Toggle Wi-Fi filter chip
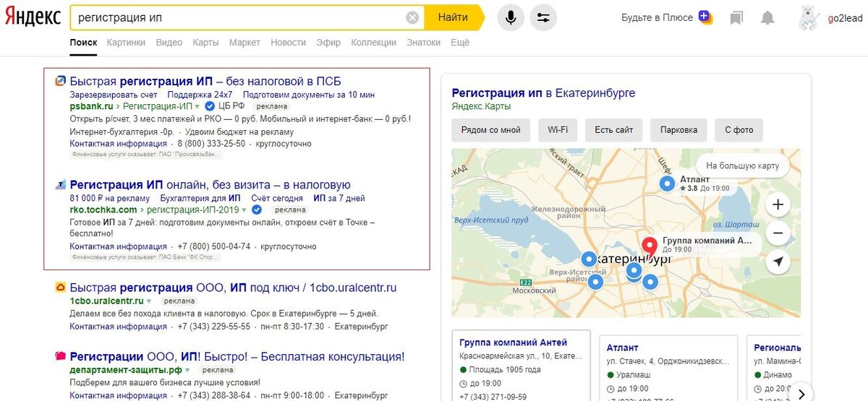Image resolution: width=868 pixels, height=401 pixels. [x=558, y=130]
